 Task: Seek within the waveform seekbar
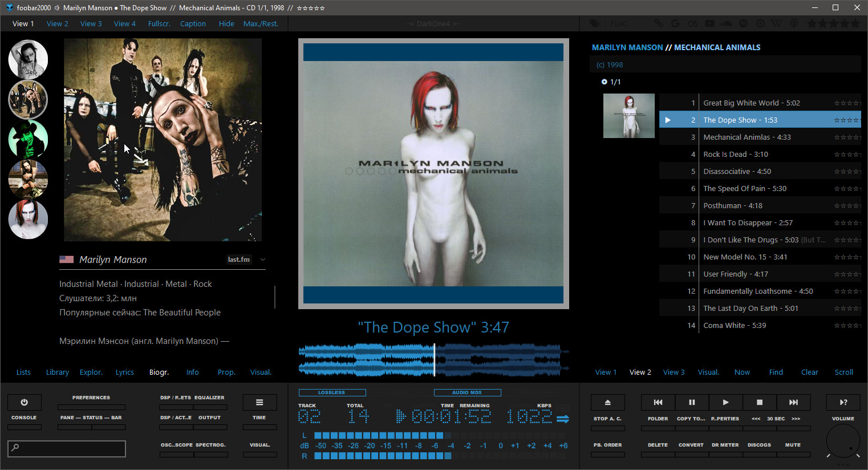pyautogui.click(x=433, y=360)
